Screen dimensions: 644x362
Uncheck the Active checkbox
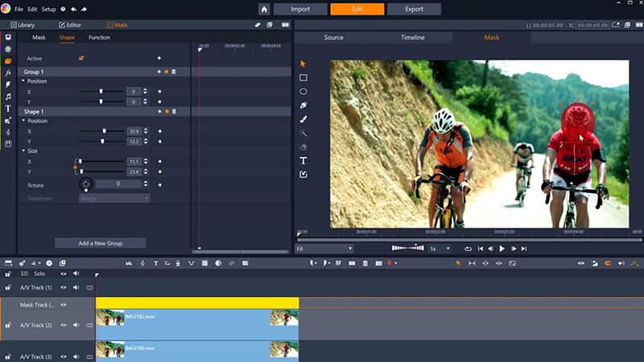pos(81,58)
